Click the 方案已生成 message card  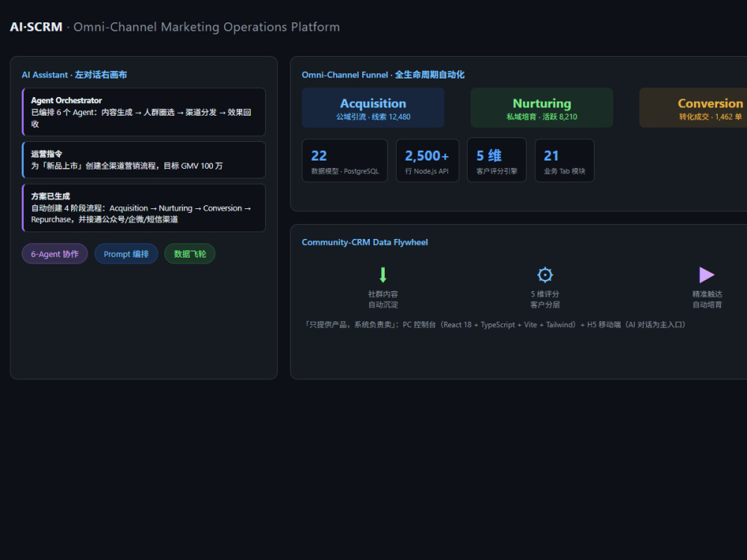pos(144,208)
